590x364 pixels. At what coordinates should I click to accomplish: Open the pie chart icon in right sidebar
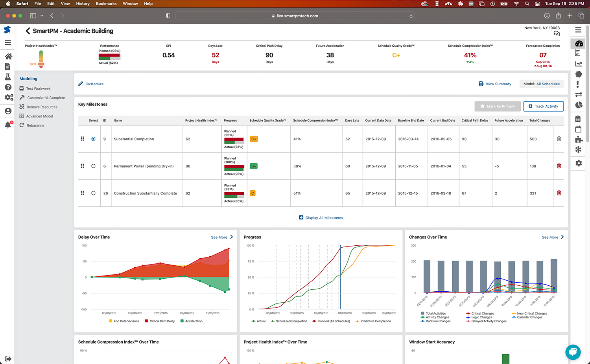pyautogui.click(x=579, y=105)
